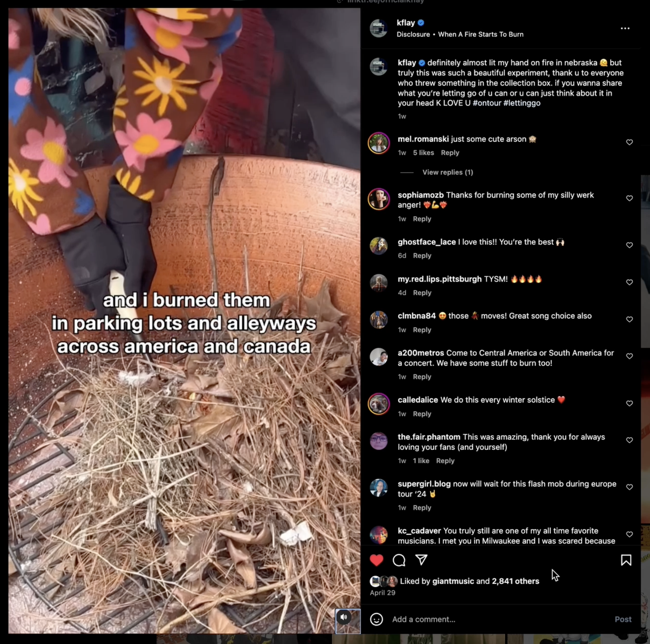
Task: Open the 2,841 others likes list
Action: click(516, 581)
